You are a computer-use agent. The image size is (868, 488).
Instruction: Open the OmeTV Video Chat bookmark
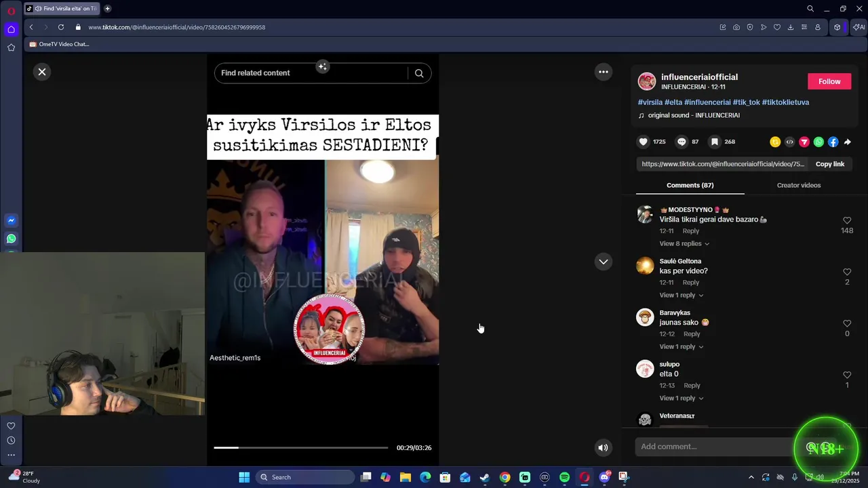[59, 44]
